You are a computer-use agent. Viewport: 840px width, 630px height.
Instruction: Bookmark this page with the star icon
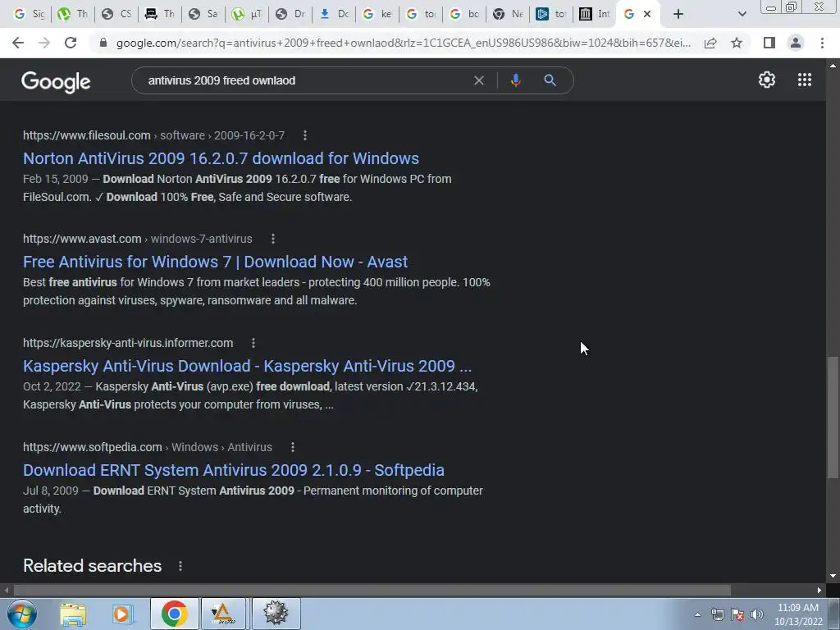click(x=737, y=43)
